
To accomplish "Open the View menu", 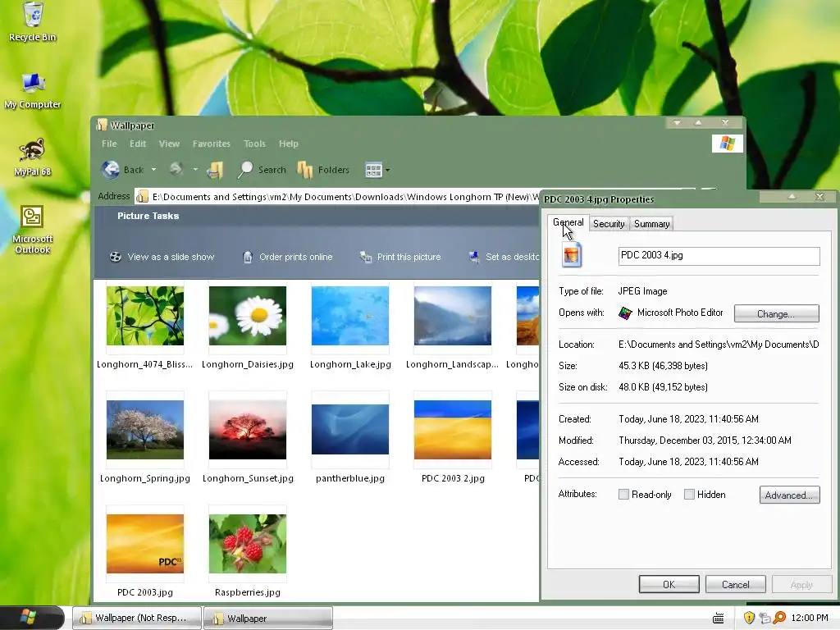I will pyautogui.click(x=169, y=144).
